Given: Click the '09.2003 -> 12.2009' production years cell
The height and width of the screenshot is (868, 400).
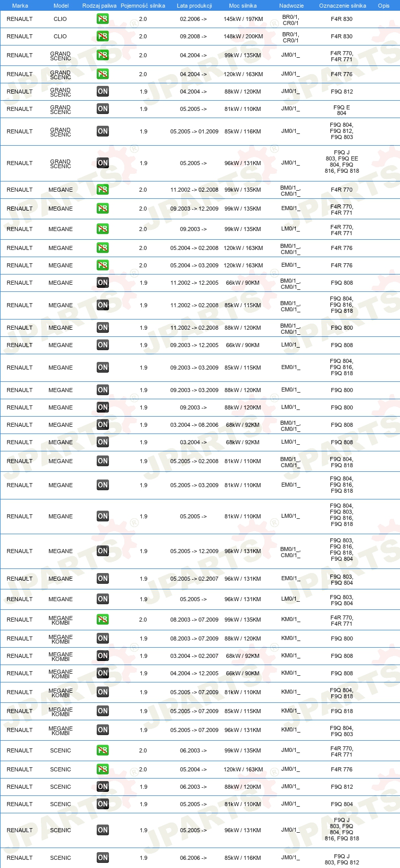Looking at the screenshot, I should (194, 209).
